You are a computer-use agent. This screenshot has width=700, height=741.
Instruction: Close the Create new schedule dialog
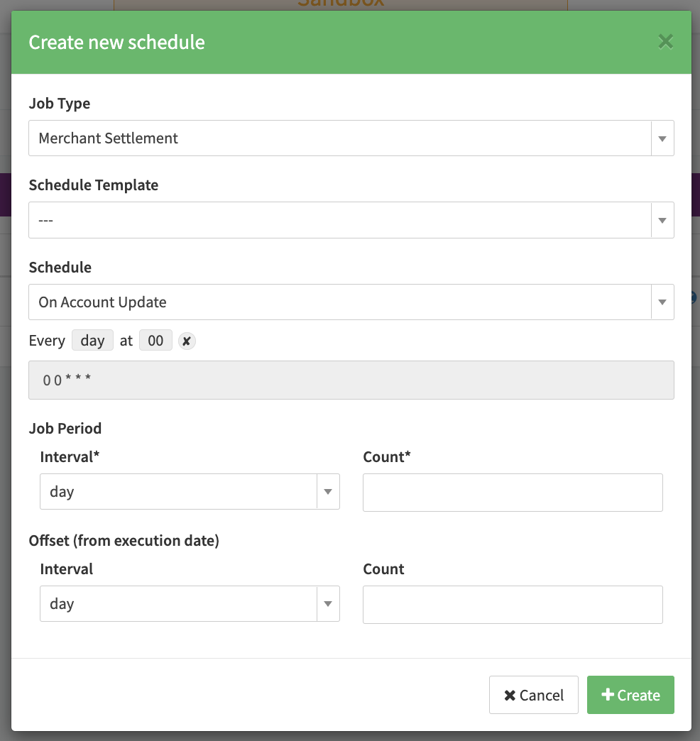(665, 42)
